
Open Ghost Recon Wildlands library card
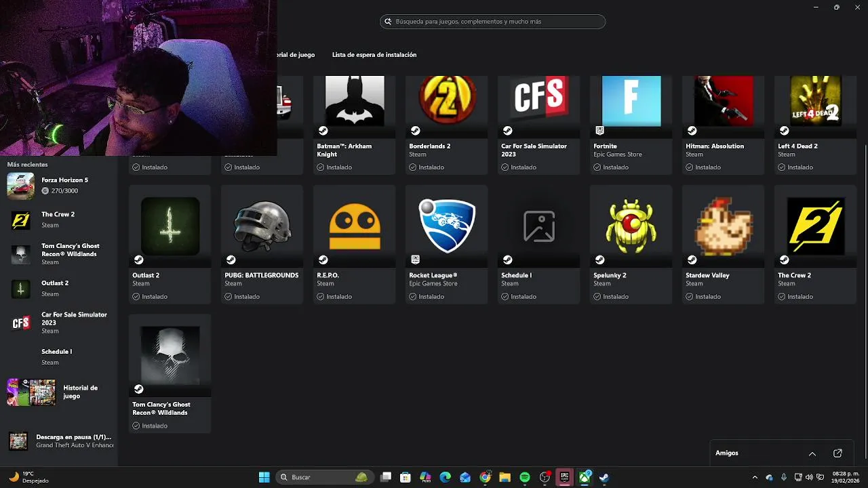point(170,373)
